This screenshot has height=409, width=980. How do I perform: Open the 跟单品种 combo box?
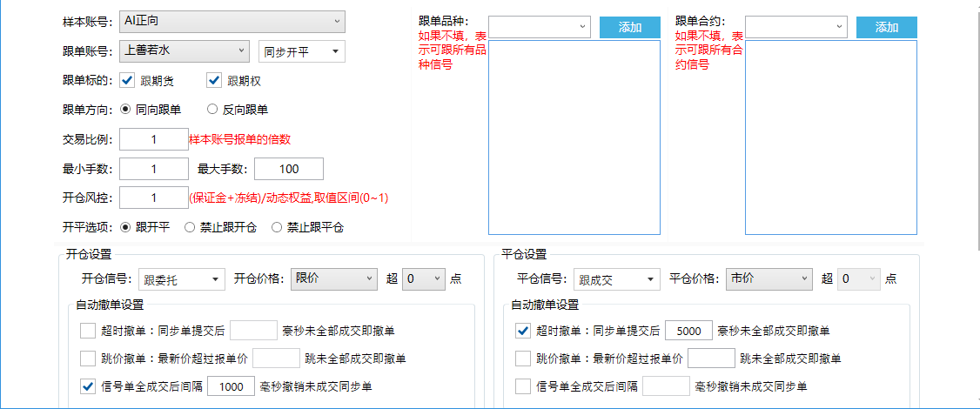540,27
